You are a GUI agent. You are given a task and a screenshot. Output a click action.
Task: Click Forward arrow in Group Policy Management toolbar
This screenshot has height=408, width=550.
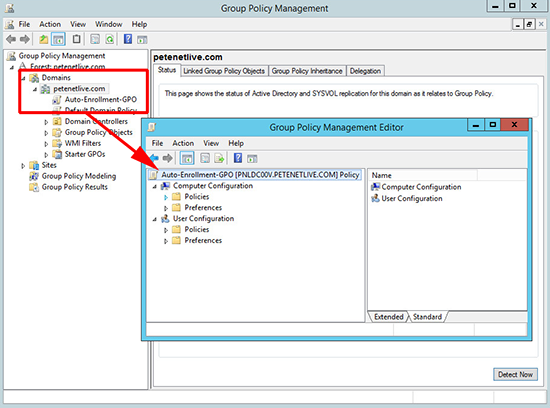tap(25, 39)
